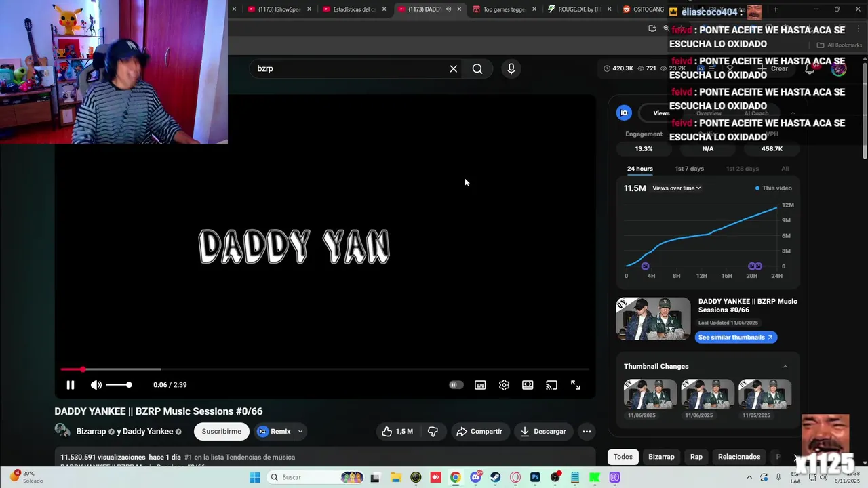Click the DADDY YANKEE video thumbnail card
This screenshot has width=868, height=488.
[x=653, y=319]
